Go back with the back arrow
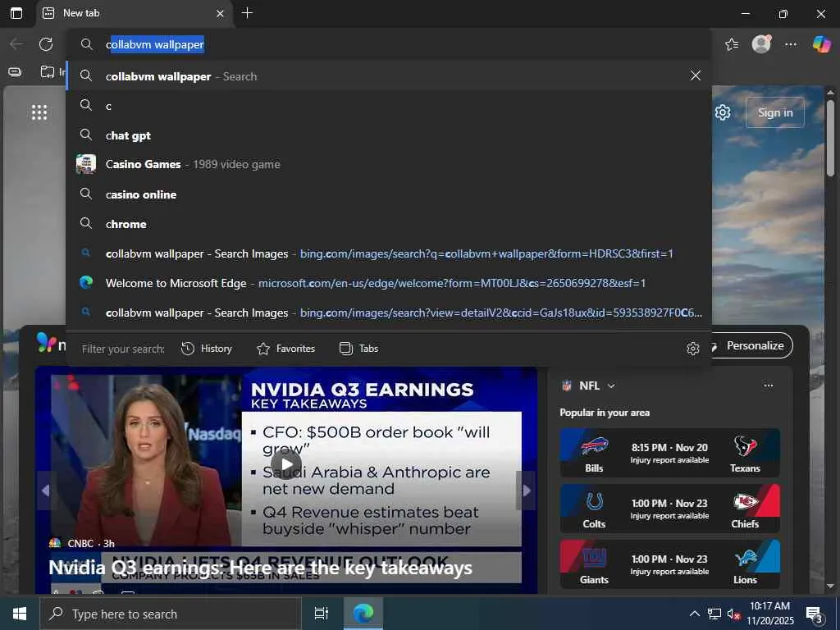The image size is (840, 630). point(16,44)
